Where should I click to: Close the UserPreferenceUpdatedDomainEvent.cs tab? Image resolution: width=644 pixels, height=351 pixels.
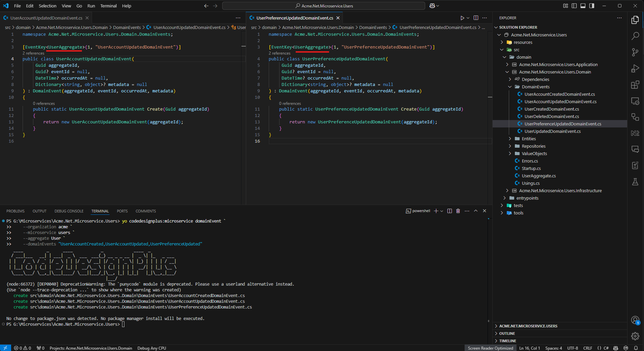(338, 18)
